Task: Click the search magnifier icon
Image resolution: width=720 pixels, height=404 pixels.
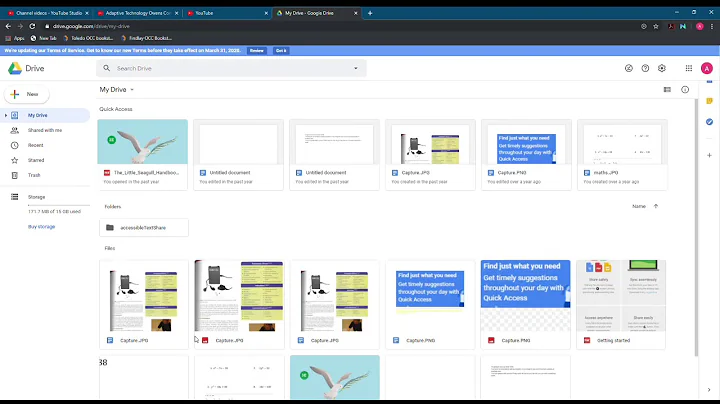Action: [x=107, y=68]
